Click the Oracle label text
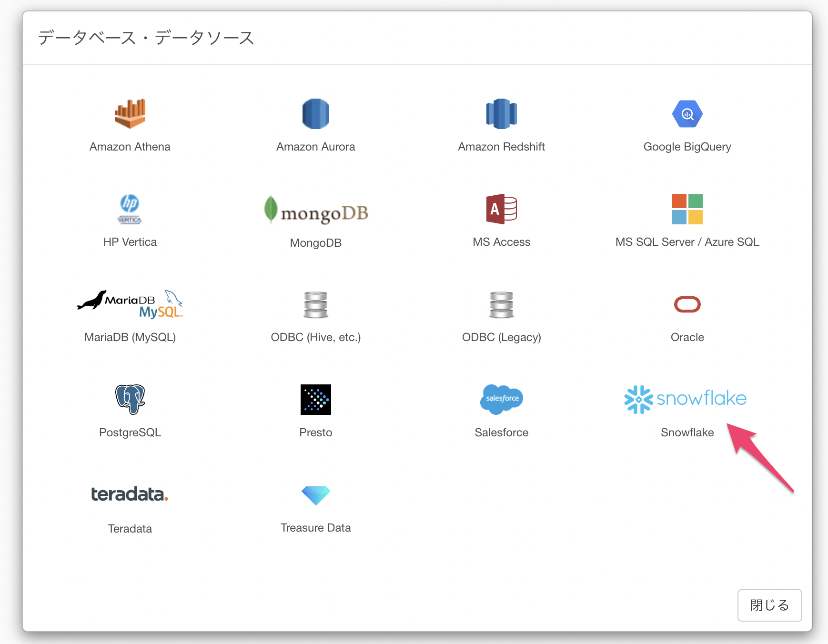The width and height of the screenshot is (828, 644). click(x=687, y=337)
